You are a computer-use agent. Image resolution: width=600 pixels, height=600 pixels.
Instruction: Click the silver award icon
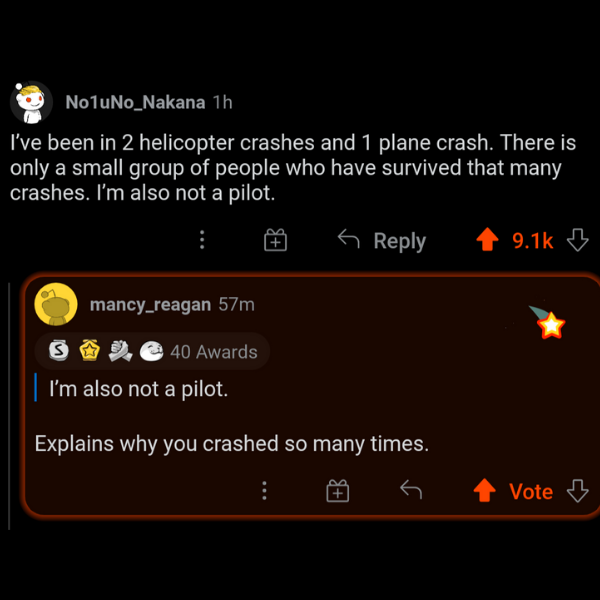tap(59, 351)
